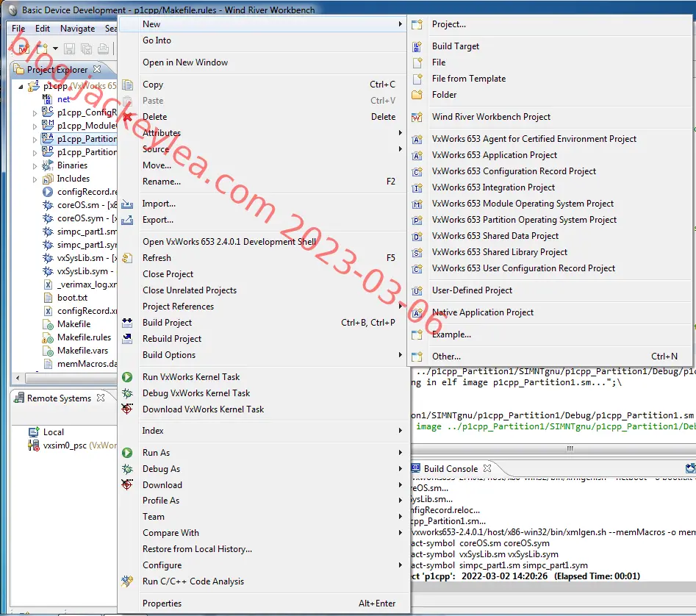Click the Run C/C++ Code Analysis icon
Screen dimensions: 696x616
[x=127, y=581]
